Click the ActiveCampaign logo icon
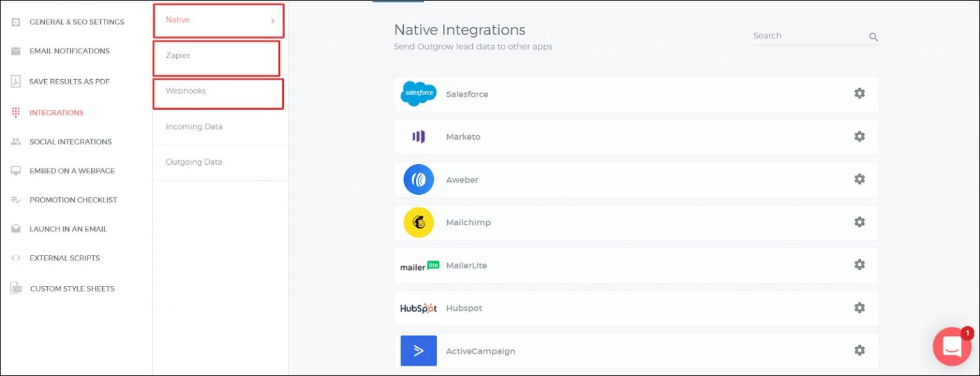The width and height of the screenshot is (980, 376). click(419, 350)
